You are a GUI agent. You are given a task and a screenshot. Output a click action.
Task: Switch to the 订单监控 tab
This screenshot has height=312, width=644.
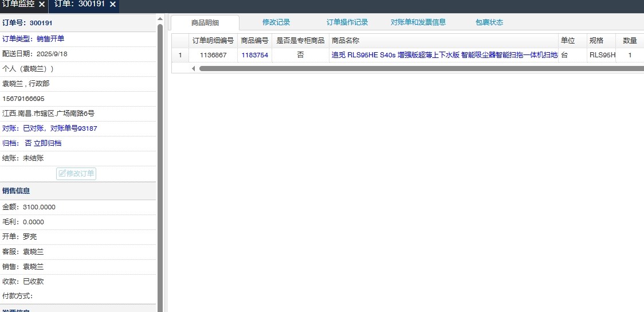coord(18,5)
